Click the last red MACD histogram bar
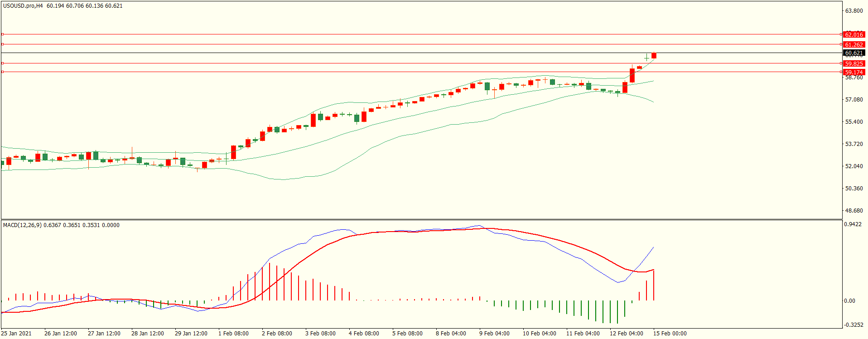The image size is (868, 339). coord(654,285)
